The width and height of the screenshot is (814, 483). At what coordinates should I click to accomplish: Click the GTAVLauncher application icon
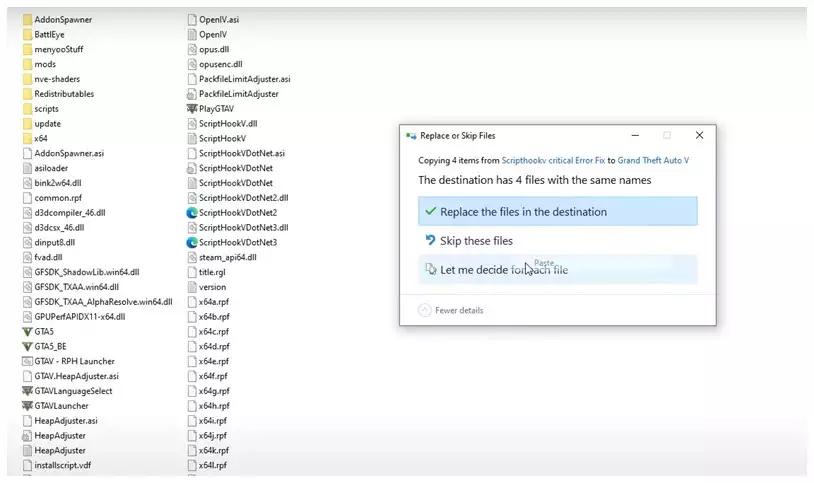(28, 406)
